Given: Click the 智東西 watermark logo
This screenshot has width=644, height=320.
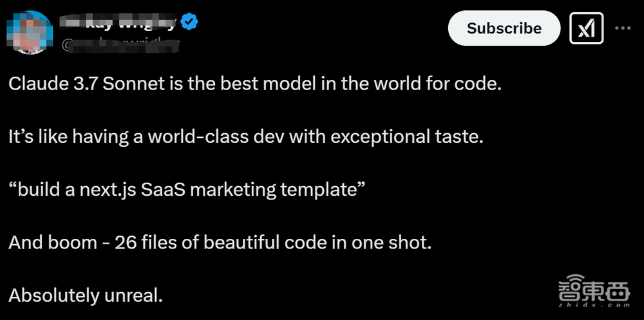Looking at the screenshot, I should 585,292.
